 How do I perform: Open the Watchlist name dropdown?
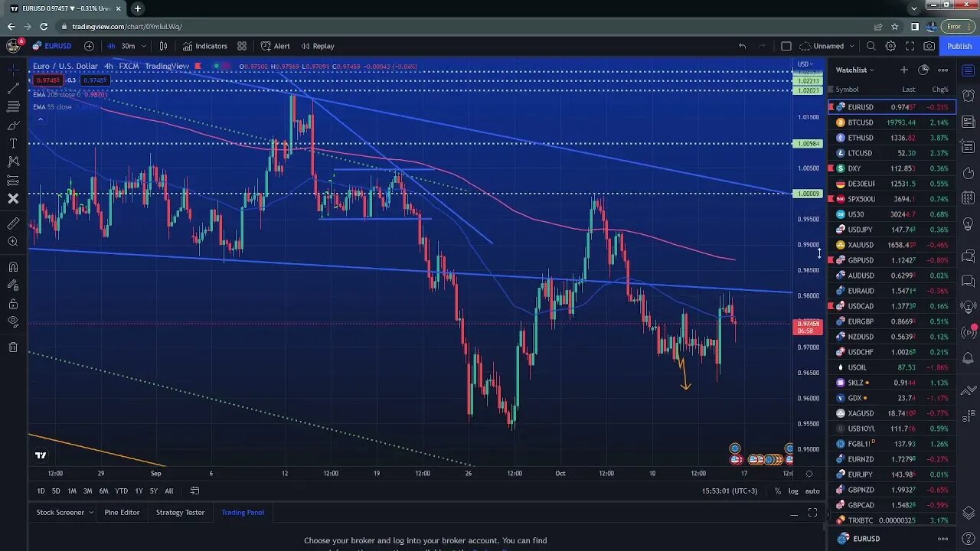855,70
